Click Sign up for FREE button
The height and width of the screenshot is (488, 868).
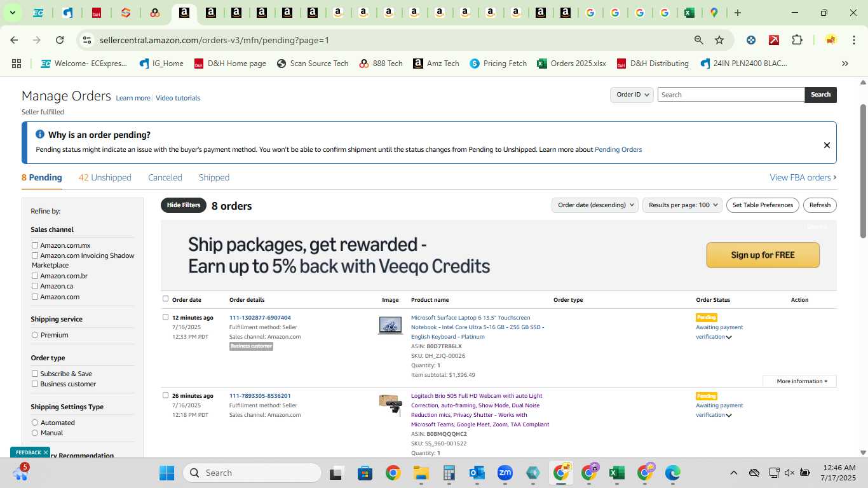pos(763,255)
